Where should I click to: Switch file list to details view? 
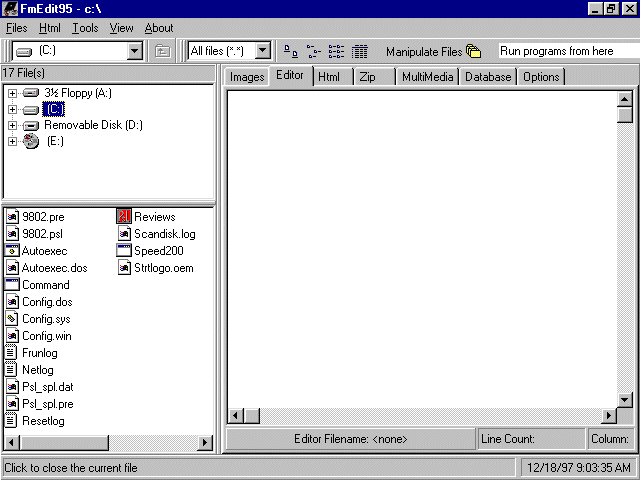[x=359, y=51]
